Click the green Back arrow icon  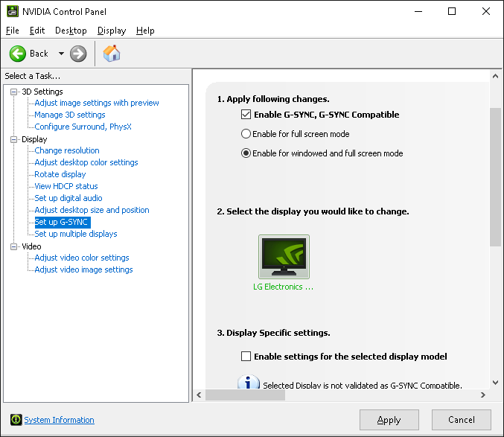(18, 54)
